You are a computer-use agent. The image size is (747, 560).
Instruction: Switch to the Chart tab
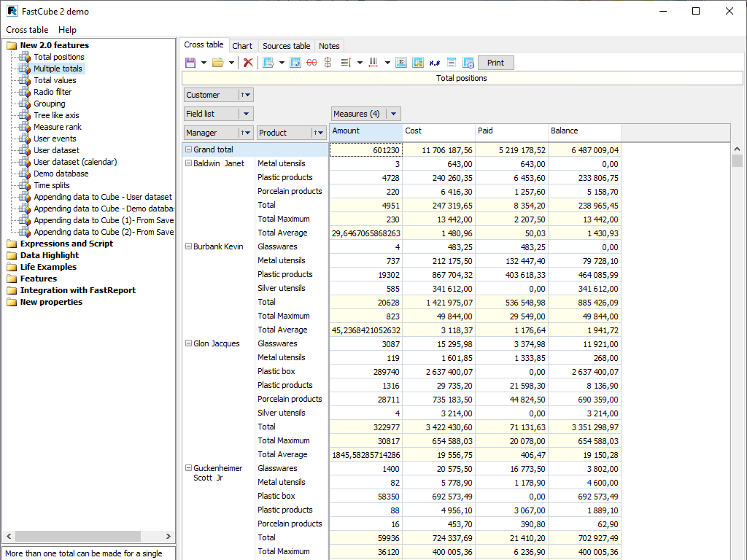point(243,45)
